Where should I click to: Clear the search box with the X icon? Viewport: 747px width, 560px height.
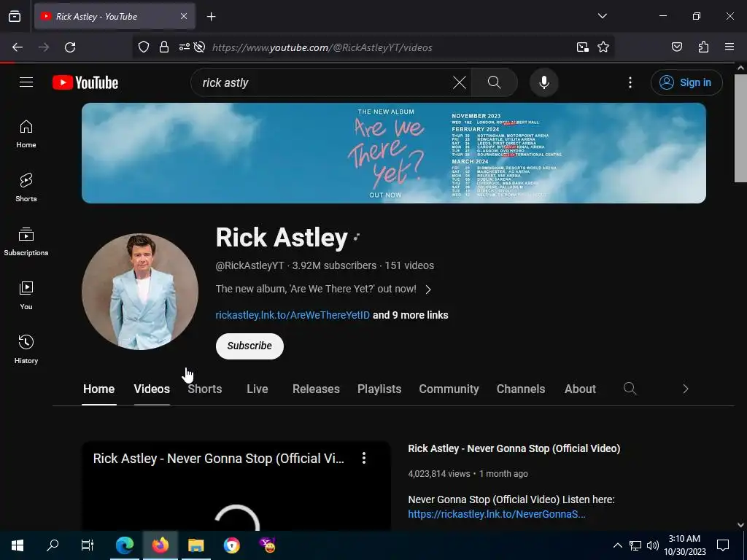460,82
